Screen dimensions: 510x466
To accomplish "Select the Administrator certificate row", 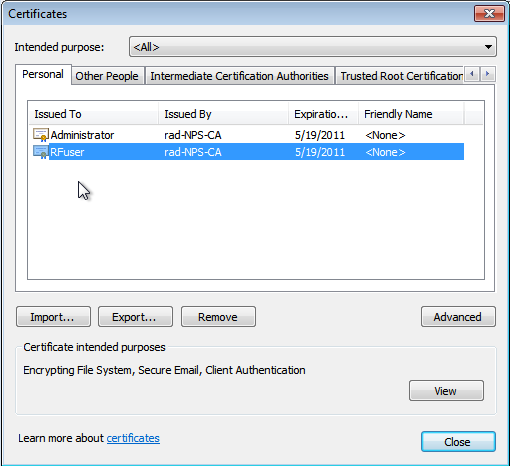I will tap(248, 135).
